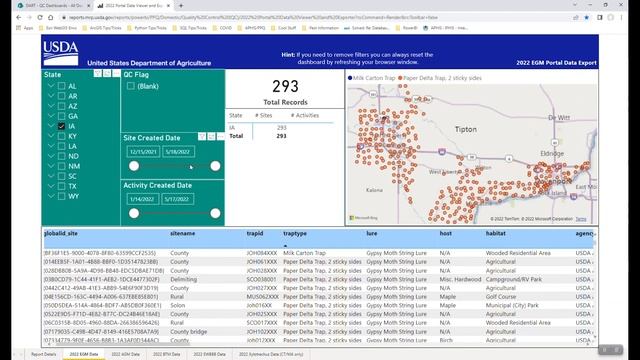Click the USDA logo
The height and width of the screenshot is (360, 640).
coord(61,53)
